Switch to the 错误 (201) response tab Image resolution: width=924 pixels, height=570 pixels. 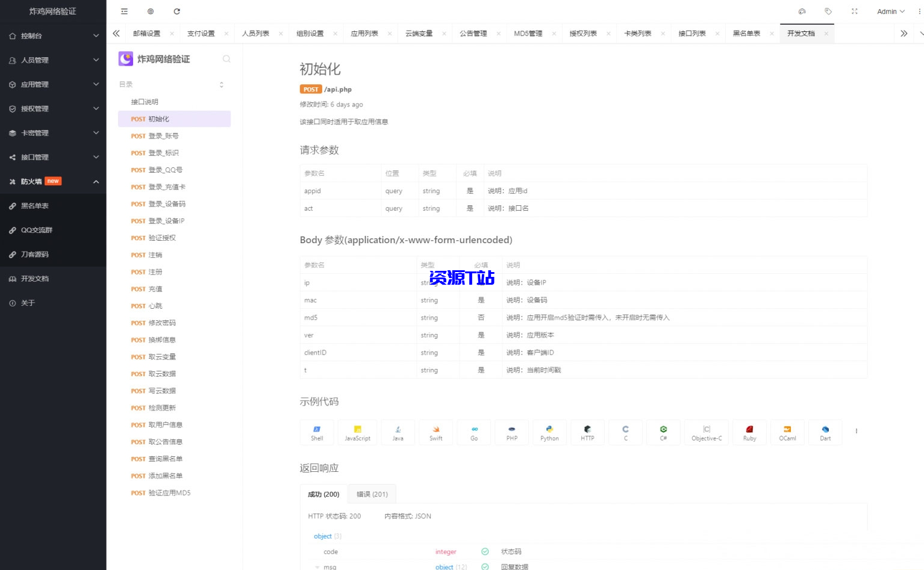point(372,494)
